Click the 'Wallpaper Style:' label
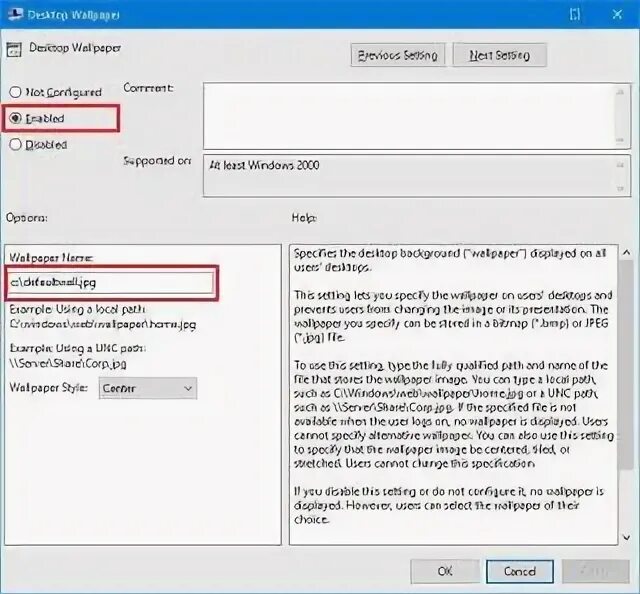The width and height of the screenshot is (640, 594). (49, 387)
